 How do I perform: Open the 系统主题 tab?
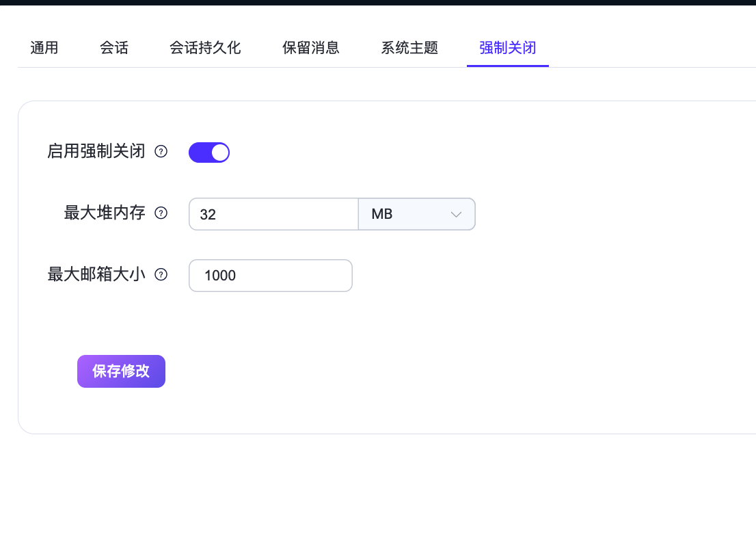(409, 48)
